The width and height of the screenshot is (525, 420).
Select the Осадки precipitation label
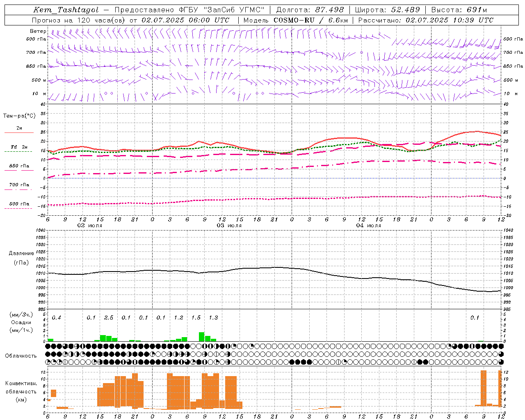pyautogui.click(x=21, y=322)
